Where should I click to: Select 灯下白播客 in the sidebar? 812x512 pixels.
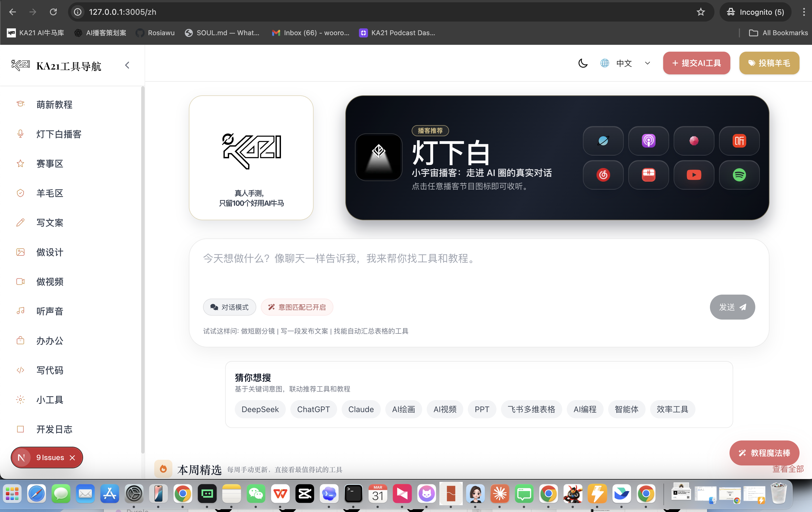59,134
